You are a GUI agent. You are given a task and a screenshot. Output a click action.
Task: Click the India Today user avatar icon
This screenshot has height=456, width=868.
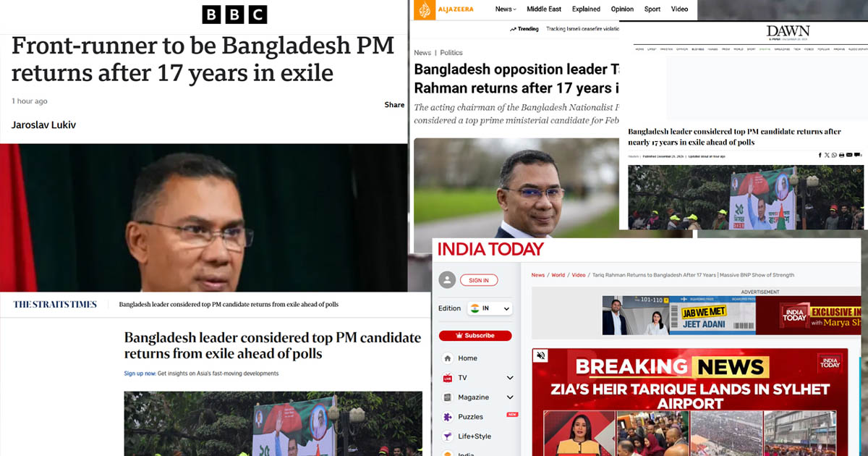447,280
